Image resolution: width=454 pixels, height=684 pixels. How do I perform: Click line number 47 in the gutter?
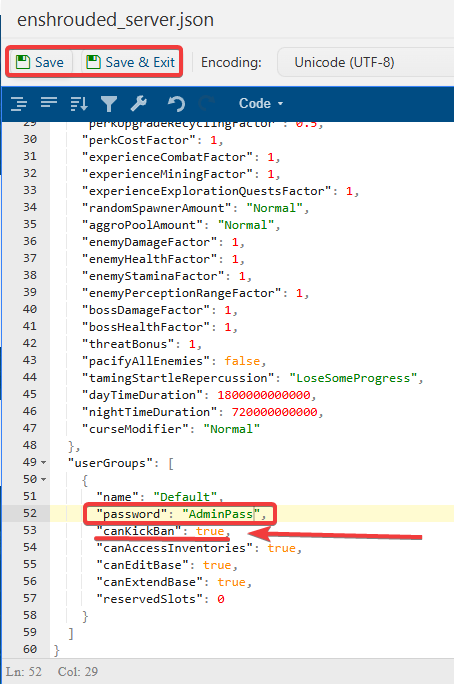point(30,428)
